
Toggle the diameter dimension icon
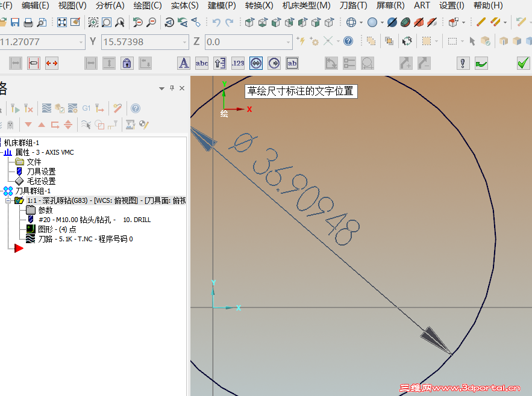tap(256, 63)
